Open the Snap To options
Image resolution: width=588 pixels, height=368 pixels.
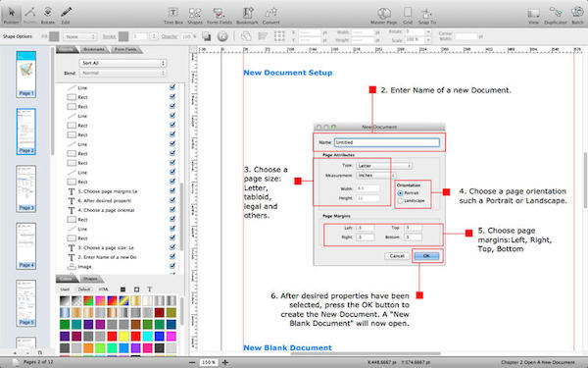[426, 15]
